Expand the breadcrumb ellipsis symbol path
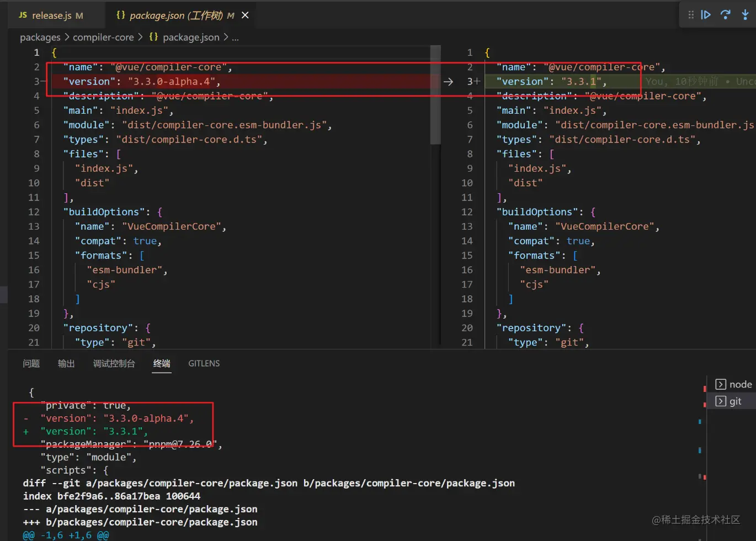 [235, 38]
